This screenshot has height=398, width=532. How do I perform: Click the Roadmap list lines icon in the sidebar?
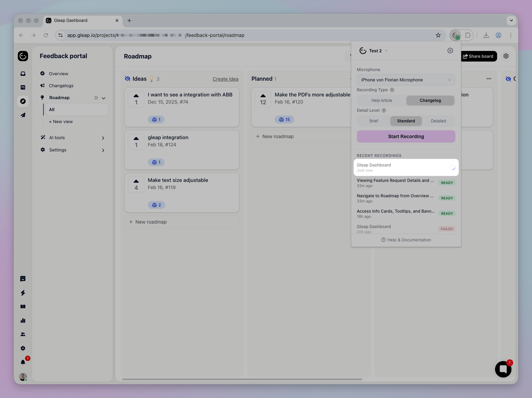click(96, 98)
